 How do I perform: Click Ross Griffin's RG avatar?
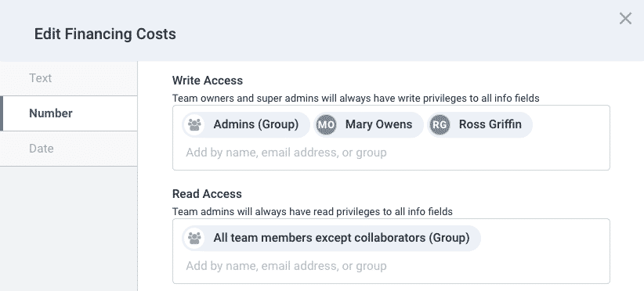pos(440,124)
